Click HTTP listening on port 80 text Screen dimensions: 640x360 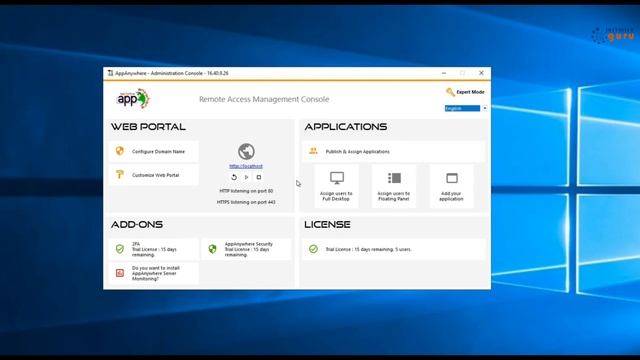pos(246,191)
